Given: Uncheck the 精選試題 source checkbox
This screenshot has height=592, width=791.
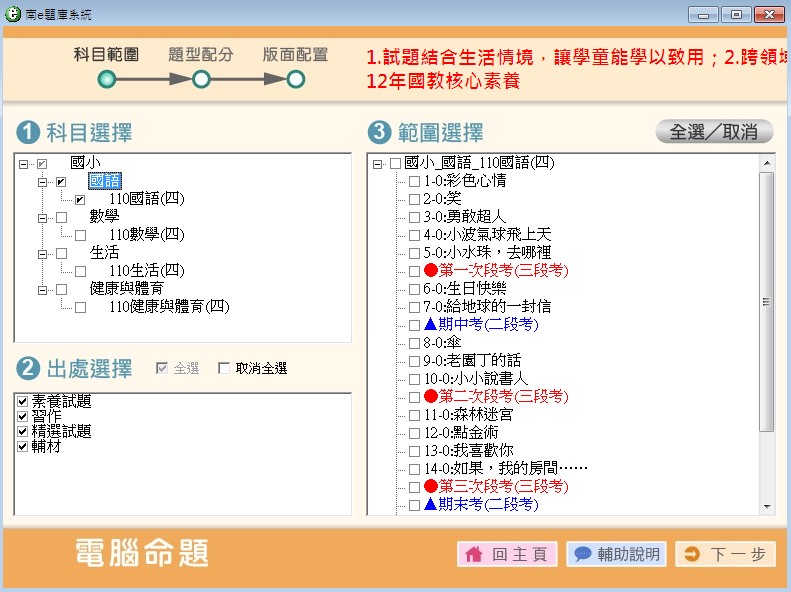Looking at the screenshot, I should [x=22, y=432].
